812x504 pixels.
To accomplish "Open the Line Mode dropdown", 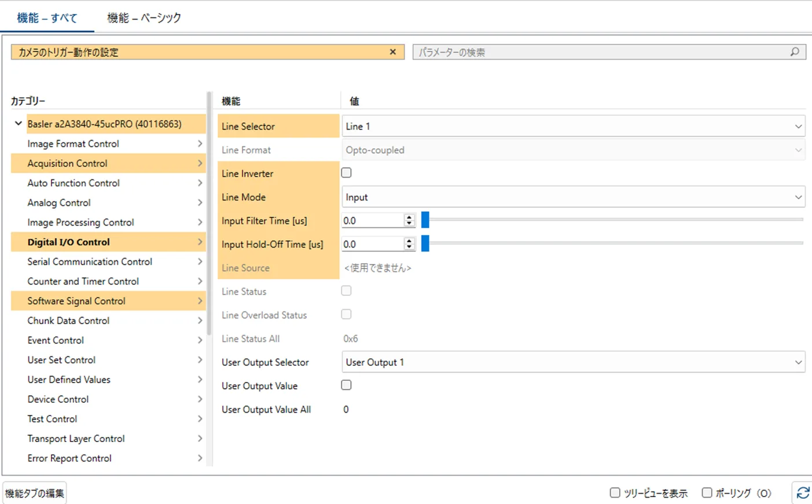I will [573, 197].
